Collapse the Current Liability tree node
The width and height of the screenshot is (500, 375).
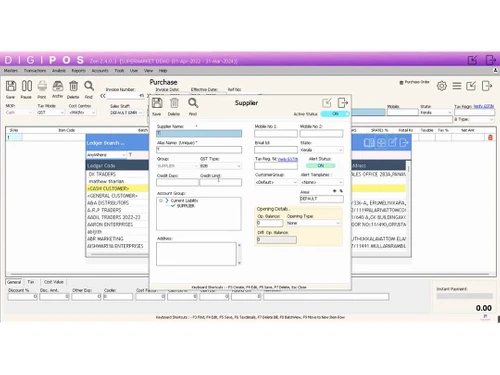161,201
